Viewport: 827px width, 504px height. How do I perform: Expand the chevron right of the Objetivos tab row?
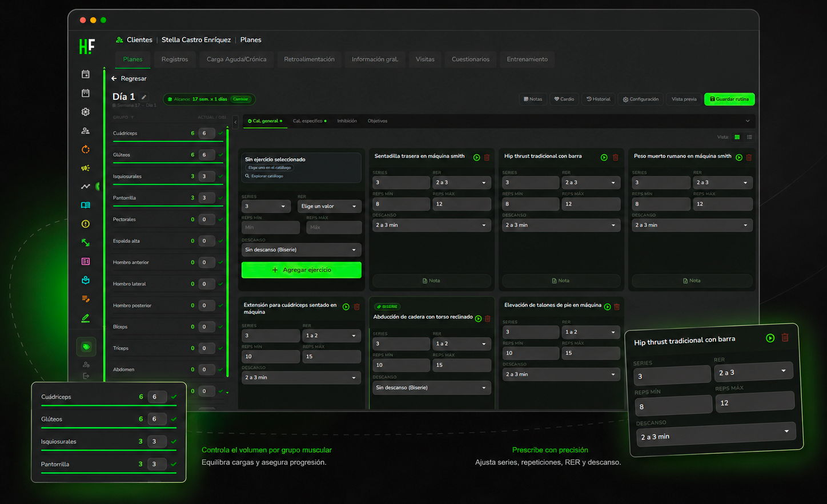click(x=748, y=121)
